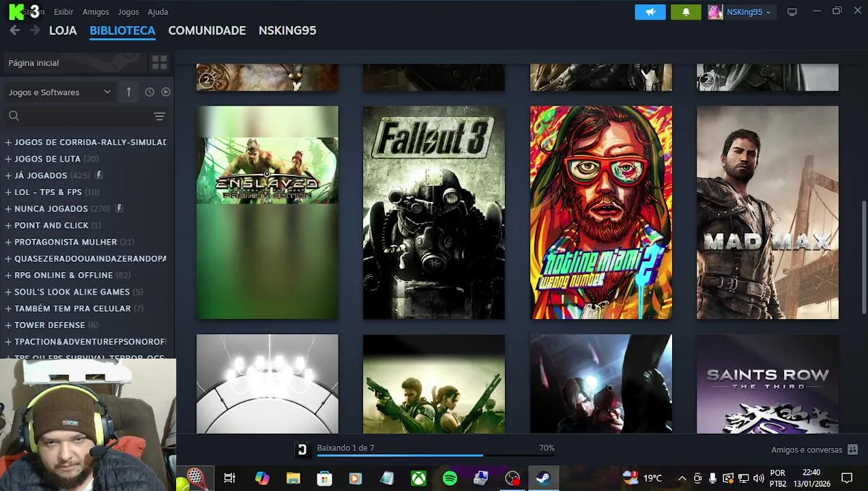
Task: Open Task View on the taskbar
Action: 229,478
